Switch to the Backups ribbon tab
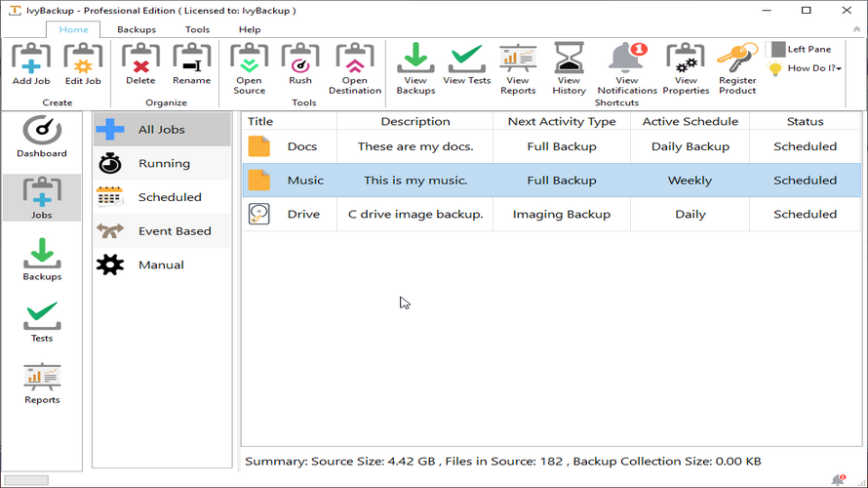Image resolution: width=868 pixels, height=488 pixels. coord(137,29)
